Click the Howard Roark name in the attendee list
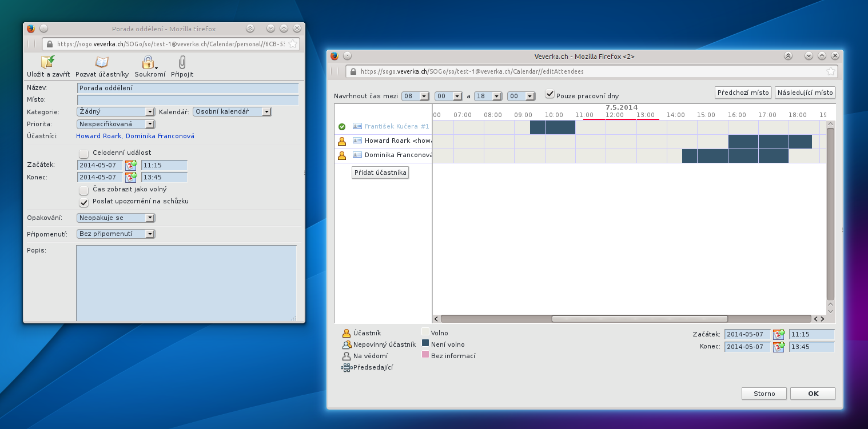This screenshot has width=868, height=429. click(398, 141)
